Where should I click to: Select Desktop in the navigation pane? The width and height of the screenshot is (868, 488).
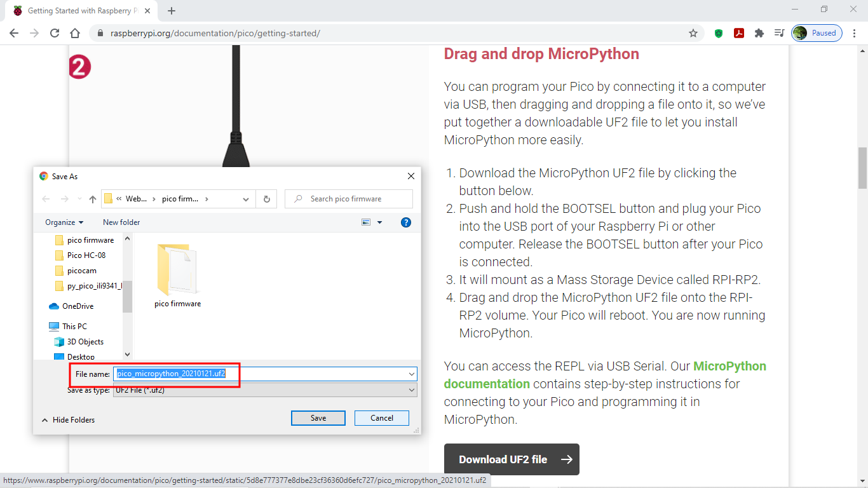click(x=75, y=356)
